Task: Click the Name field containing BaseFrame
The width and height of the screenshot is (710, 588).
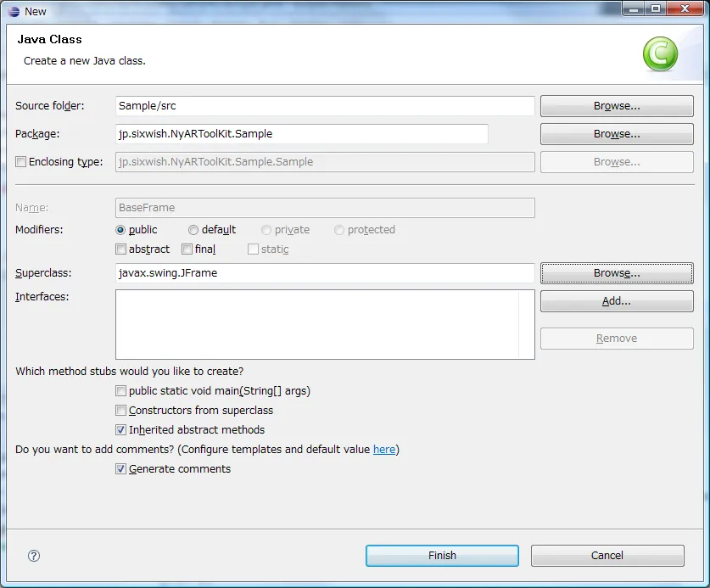Action: 325,208
